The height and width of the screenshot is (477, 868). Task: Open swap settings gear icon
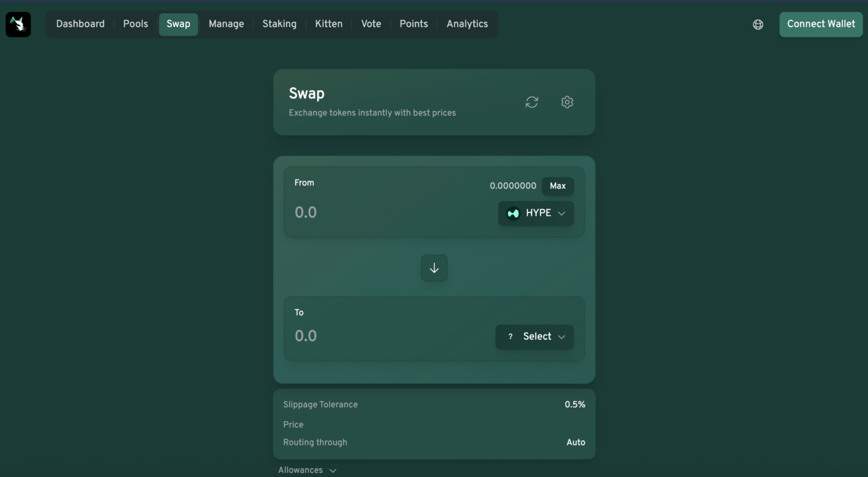567,102
